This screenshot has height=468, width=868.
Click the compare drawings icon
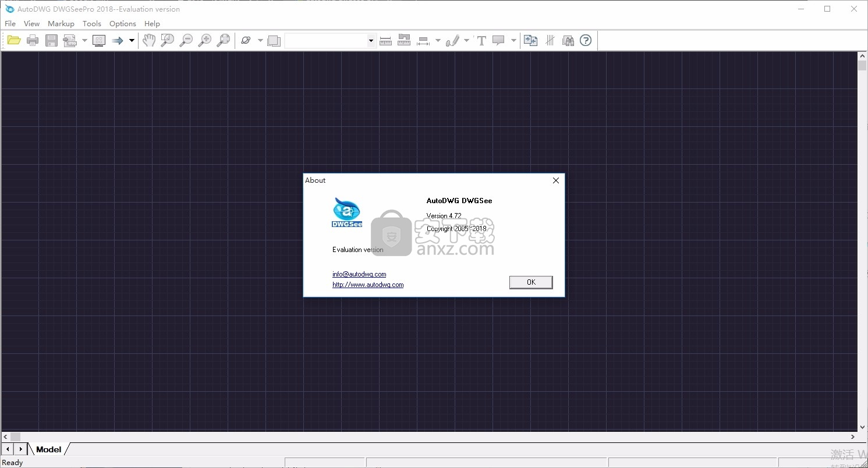[530, 40]
